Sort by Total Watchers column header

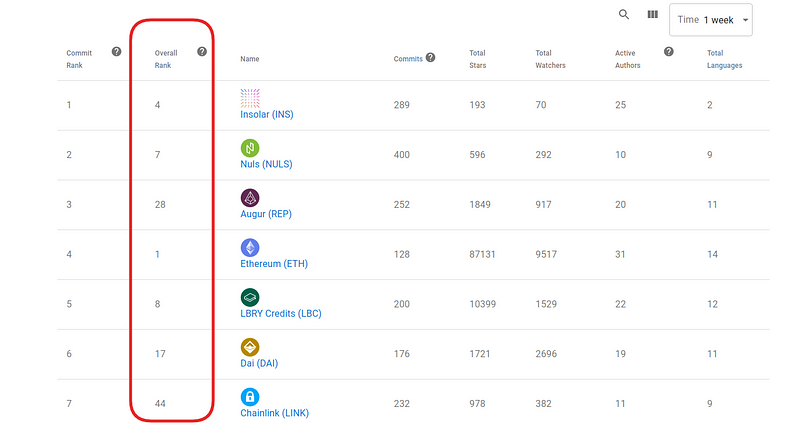pos(551,59)
